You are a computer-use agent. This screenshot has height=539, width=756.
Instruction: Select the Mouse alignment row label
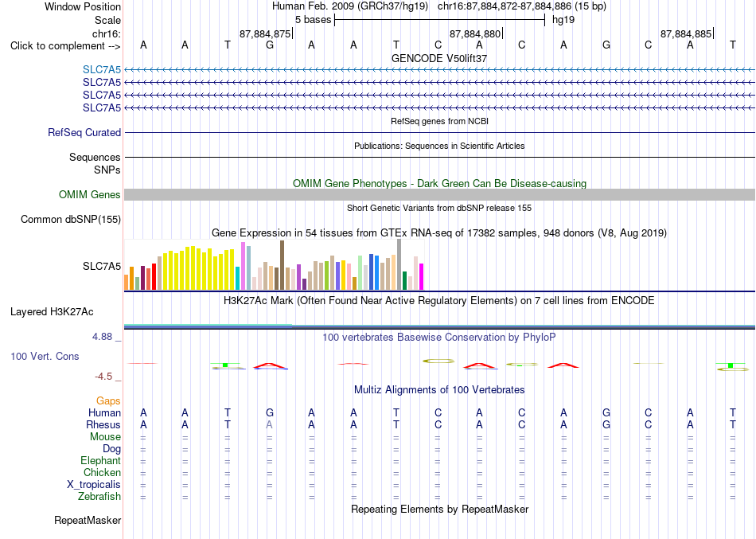[105, 437]
